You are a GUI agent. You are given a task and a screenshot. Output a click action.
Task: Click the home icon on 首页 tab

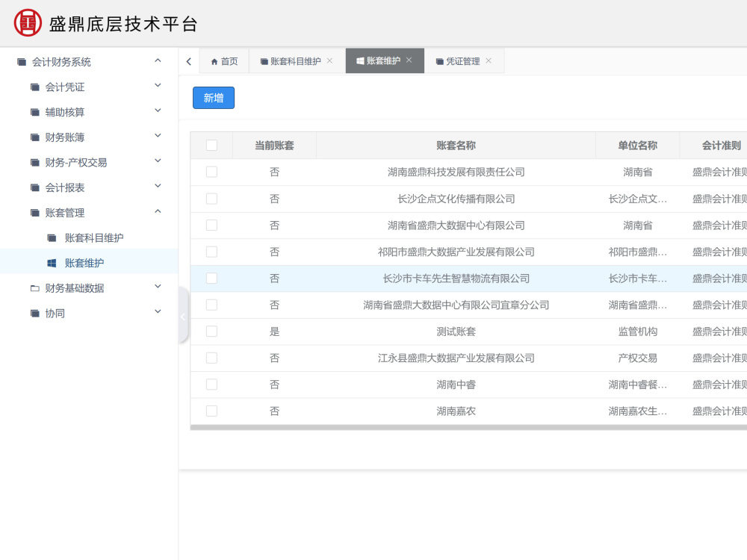214,61
